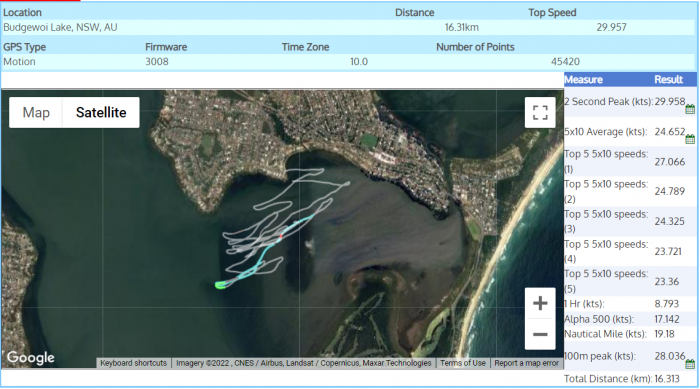Select the 1 Hr (kts) result row
This screenshot has width=700, height=389.
point(630,304)
